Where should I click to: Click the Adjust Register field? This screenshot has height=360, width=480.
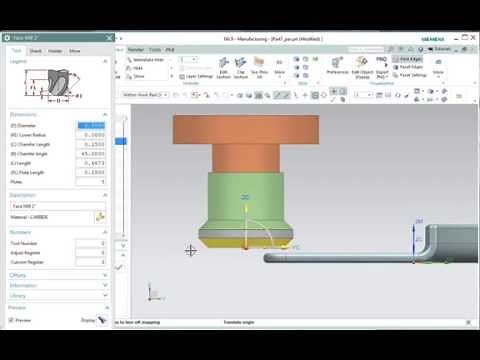click(91, 253)
